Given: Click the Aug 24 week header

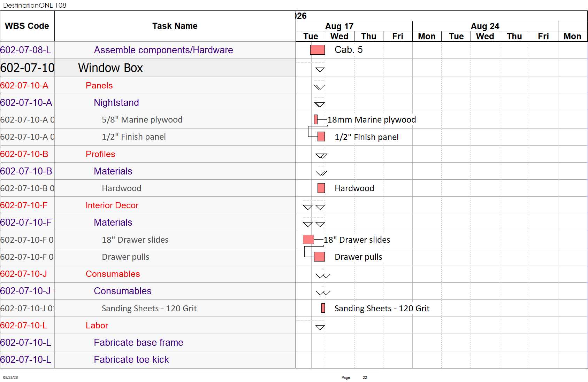Looking at the screenshot, I should pos(485,26).
